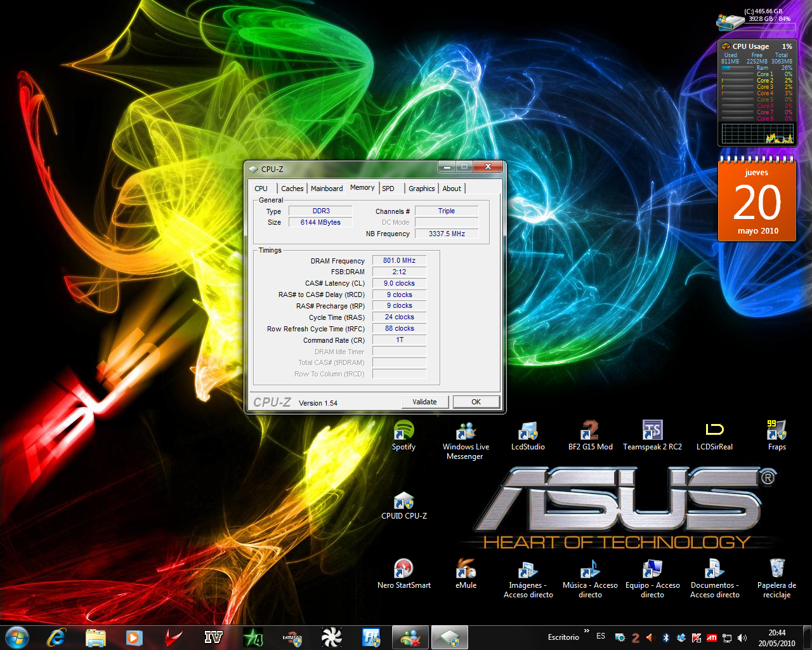
Task: Select the Memory tab
Action: pyautogui.click(x=362, y=187)
